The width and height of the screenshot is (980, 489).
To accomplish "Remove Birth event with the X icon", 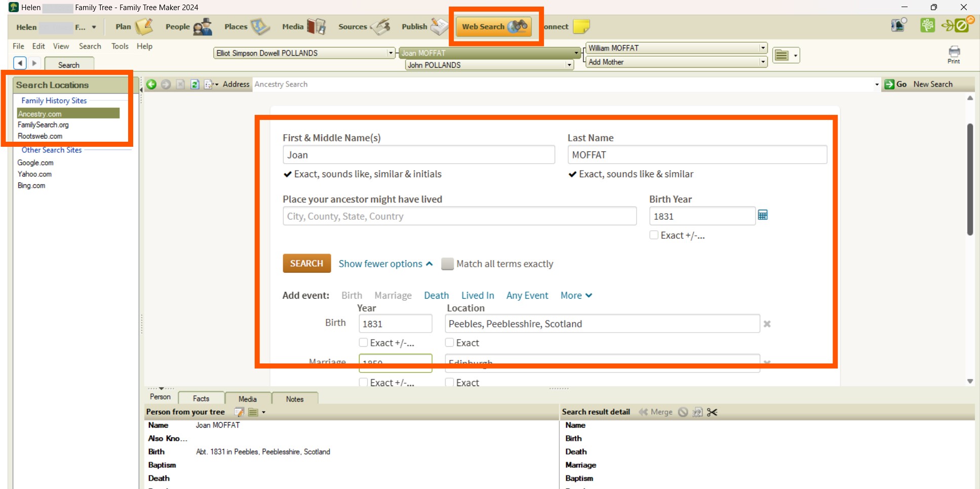I will coord(767,324).
